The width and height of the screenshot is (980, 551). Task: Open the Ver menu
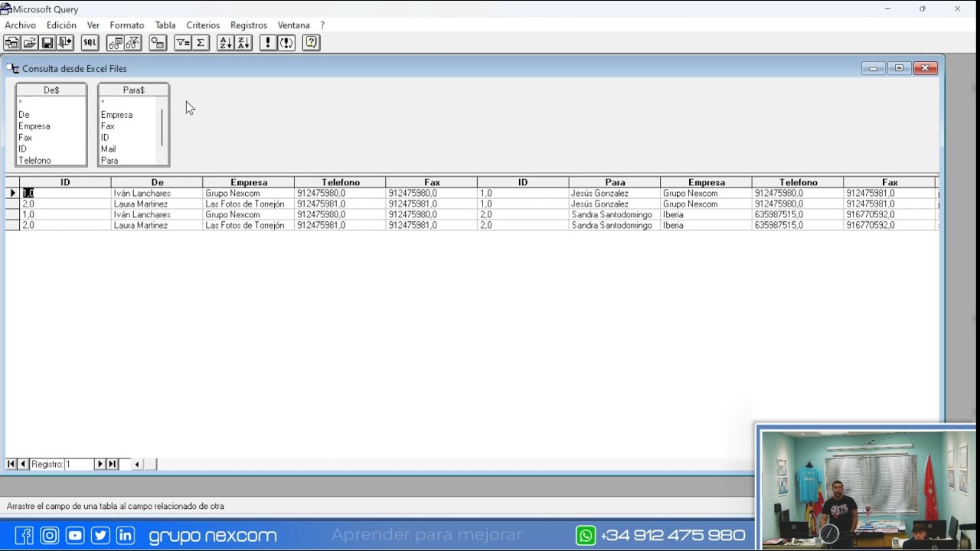pyautogui.click(x=93, y=25)
